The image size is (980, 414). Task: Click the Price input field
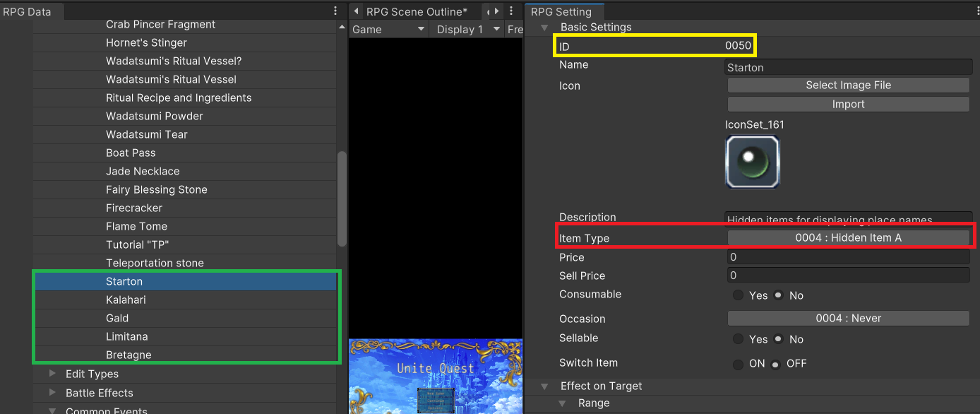click(849, 257)
